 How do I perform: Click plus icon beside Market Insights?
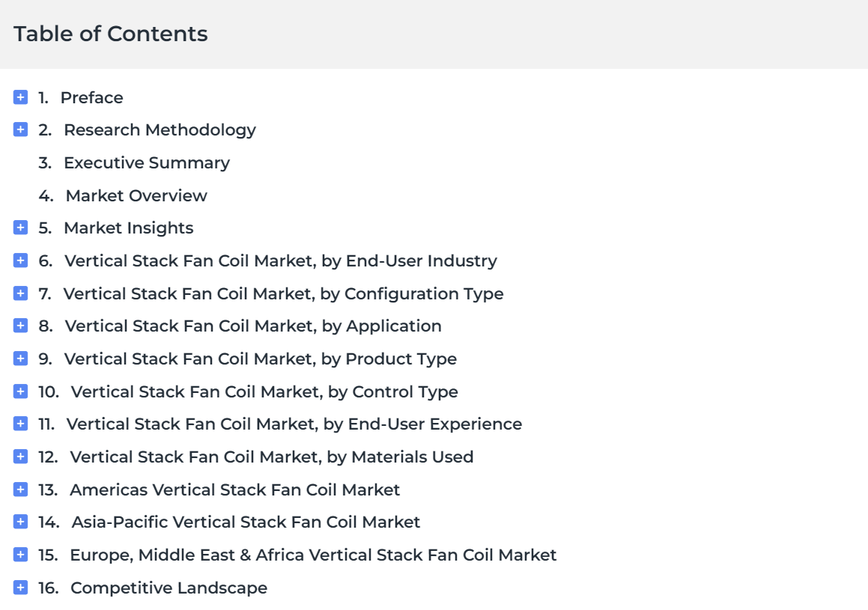tap(20, 228)
